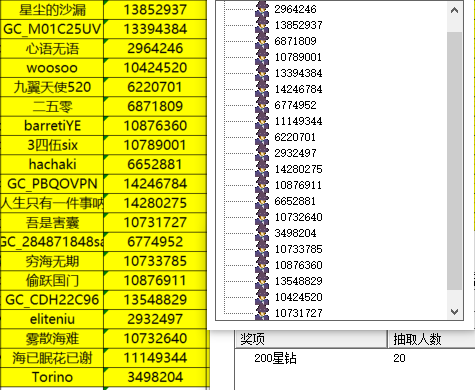Image resolution: width=475 pixels, height=390 pixels.
Task: Click spreadsheet cell GC_M01C25UV
Action: click(x=52, y=29)
